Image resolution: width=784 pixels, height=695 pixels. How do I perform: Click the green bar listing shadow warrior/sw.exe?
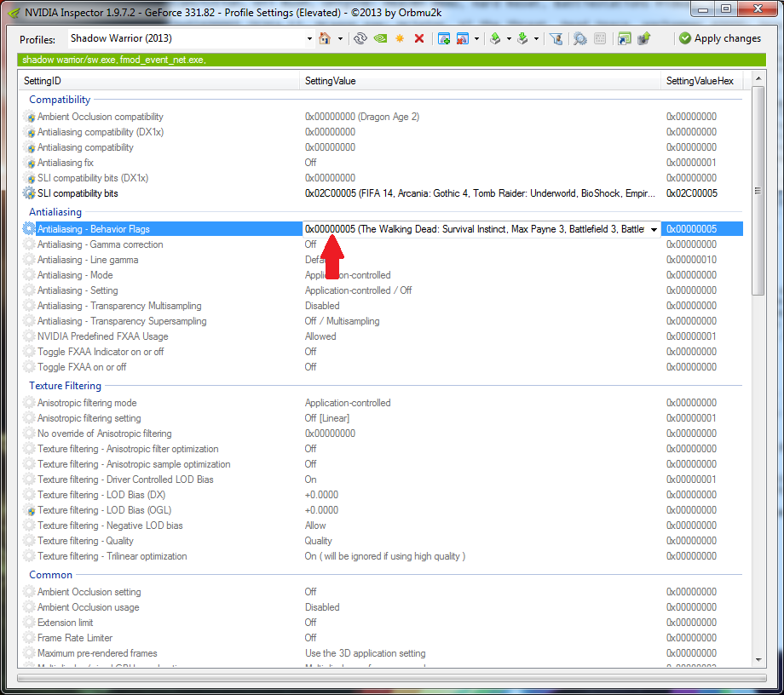(391, 60)
